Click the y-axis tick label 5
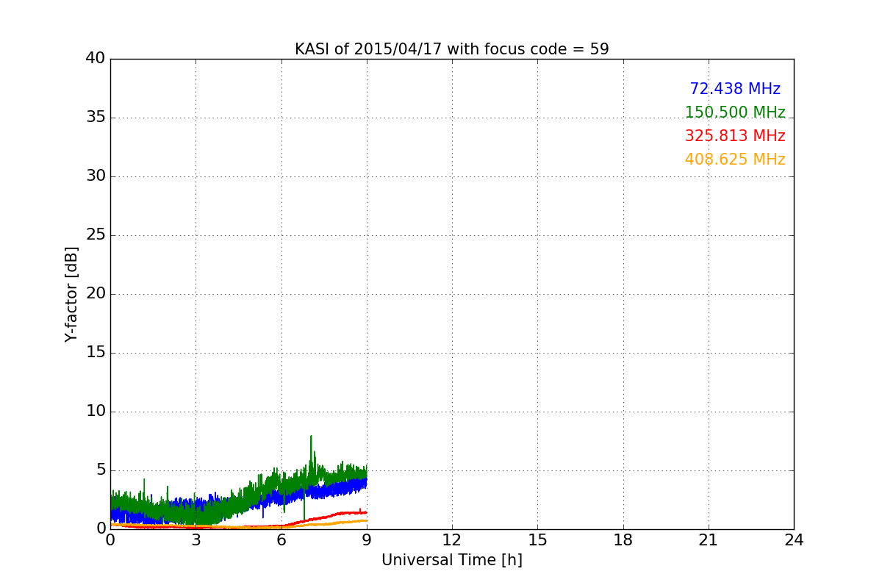The width and height of the screenshot is (882, 588). (101, 470)
